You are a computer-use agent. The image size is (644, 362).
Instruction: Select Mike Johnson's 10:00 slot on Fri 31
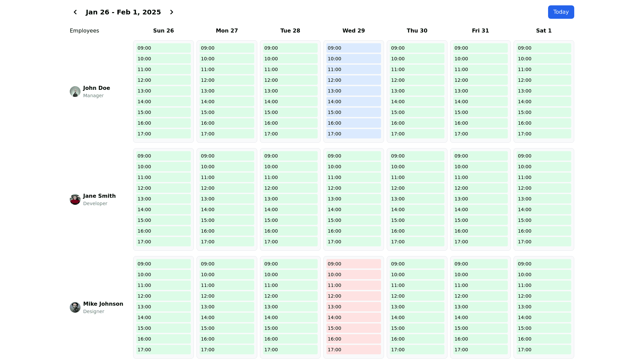480,275
